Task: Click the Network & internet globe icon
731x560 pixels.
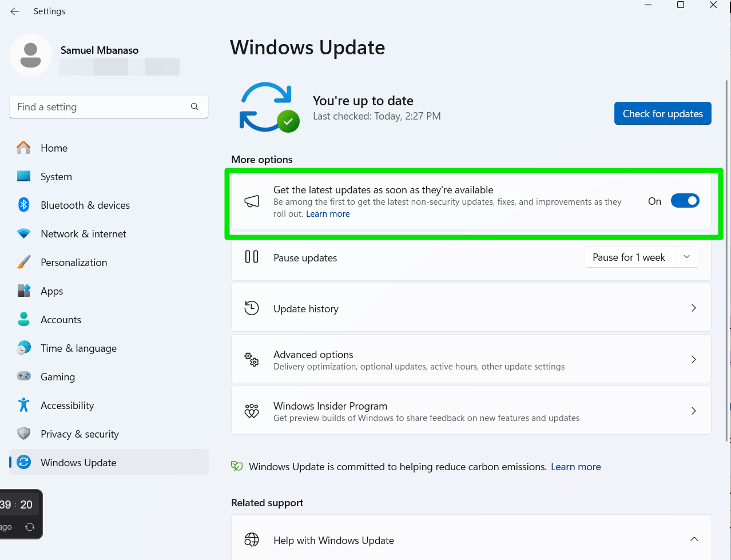Action: coord(23,233)
